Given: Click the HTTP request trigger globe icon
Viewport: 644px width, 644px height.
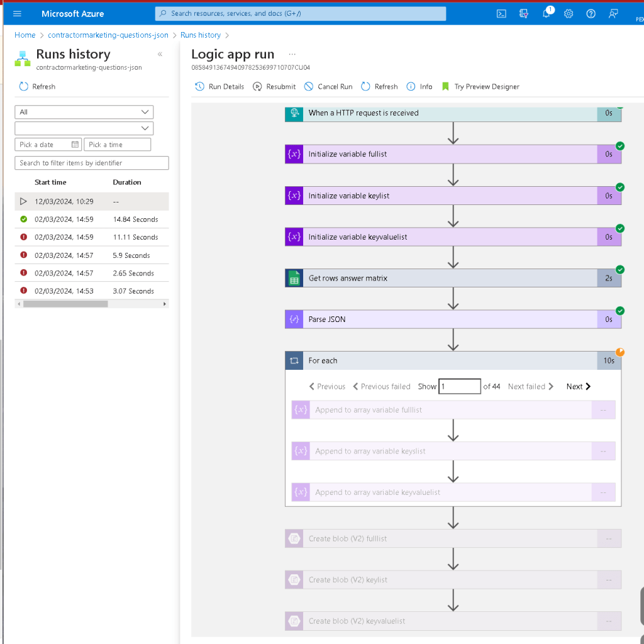Looking at the screenshot, I should [294, 113].
